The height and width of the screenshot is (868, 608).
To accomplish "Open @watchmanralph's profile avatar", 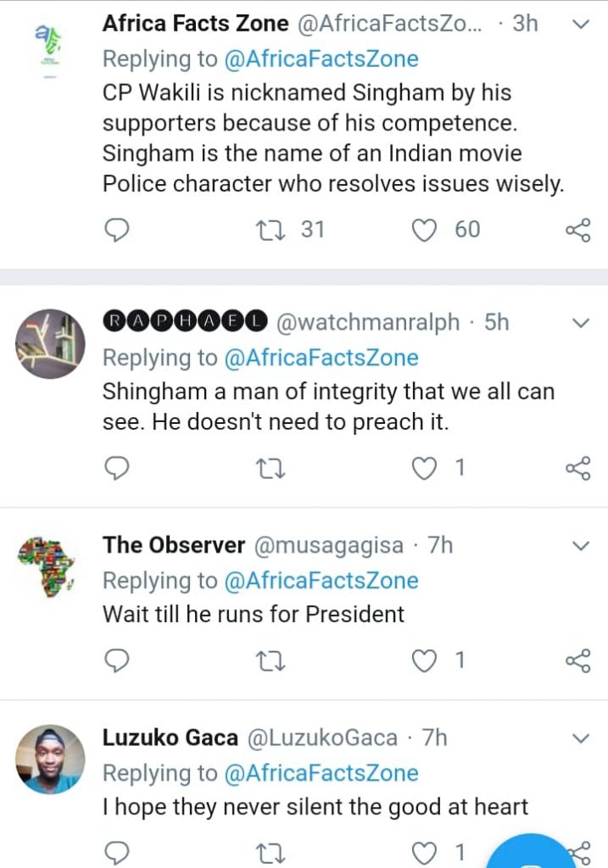I will click(51, 343).
